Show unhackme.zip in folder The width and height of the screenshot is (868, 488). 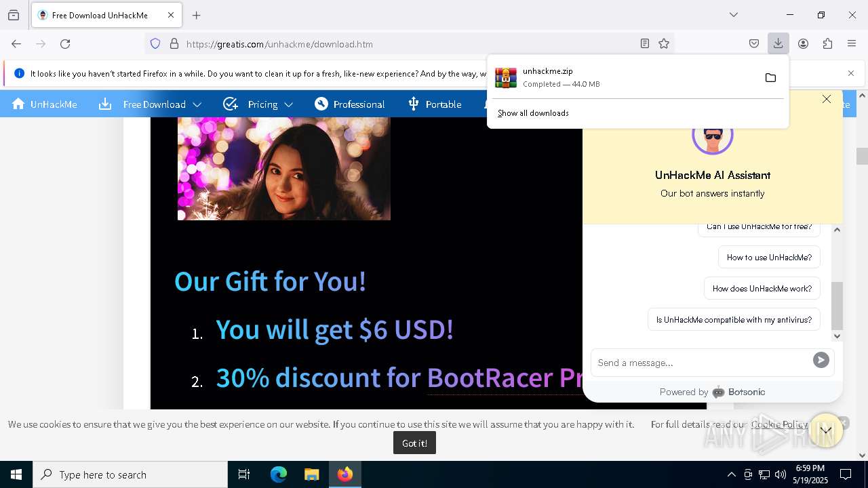[x=770, y=78]
